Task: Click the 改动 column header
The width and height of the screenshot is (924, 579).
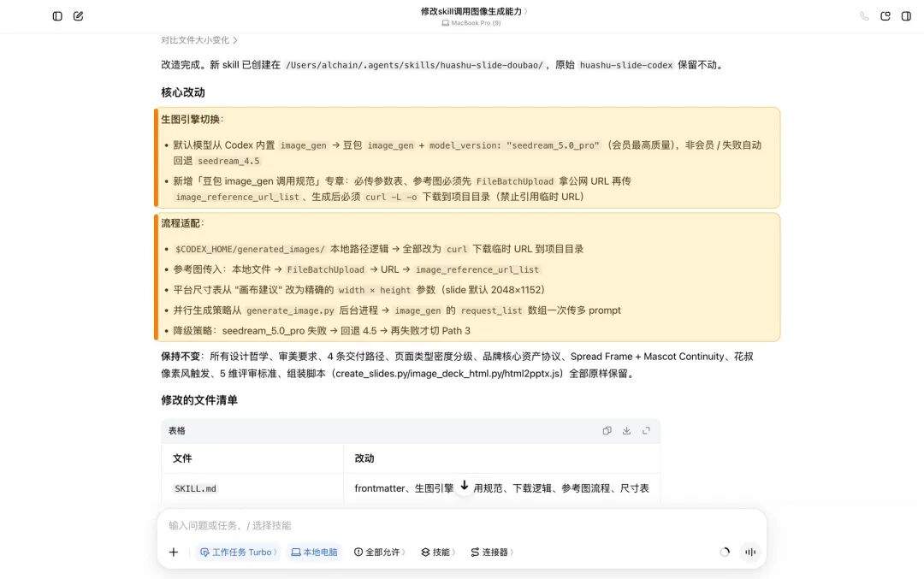Action: [364, 458]
